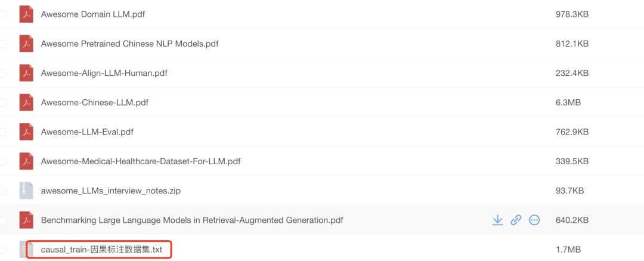644x261 pixels.
Task: Open Awesome Pretrained Chinese NLP Models.pdf
Action: point(129,44)
